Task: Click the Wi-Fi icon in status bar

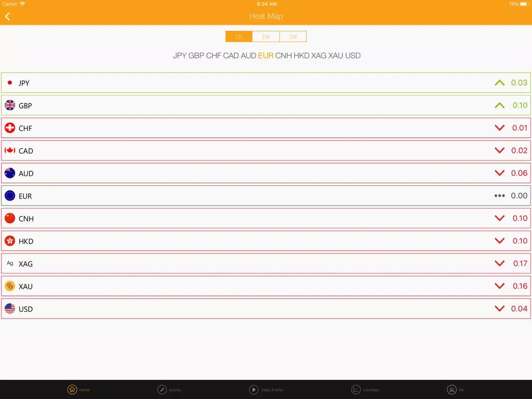Action: (x=22, y=4)
